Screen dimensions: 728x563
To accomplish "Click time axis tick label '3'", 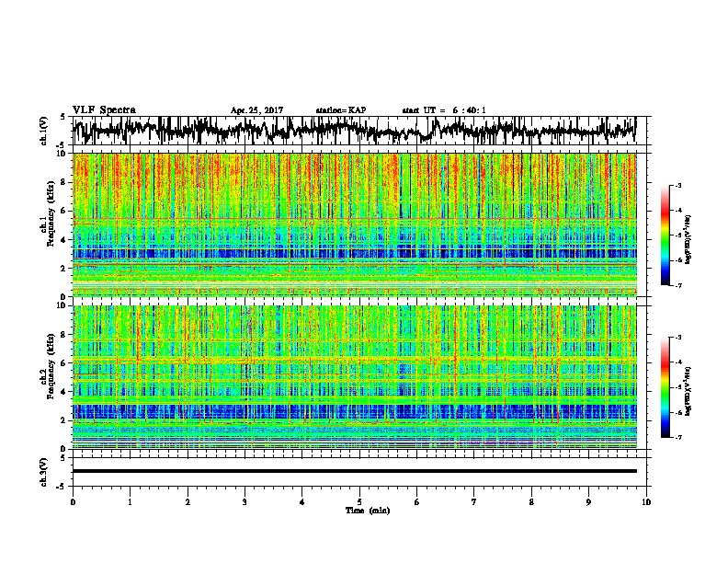I will (x=245, y=502).
